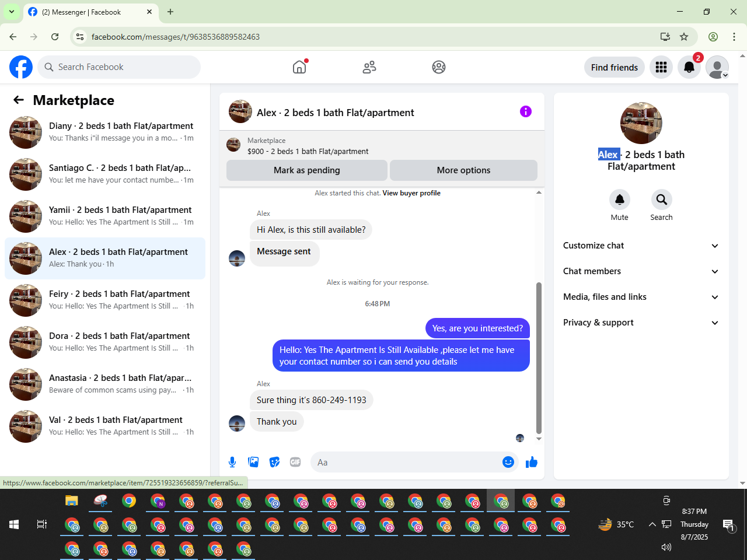Open Anastasia apartment conversation
Image resolution: width=747 pixels, height=560 pixels.
pos(105,384)
